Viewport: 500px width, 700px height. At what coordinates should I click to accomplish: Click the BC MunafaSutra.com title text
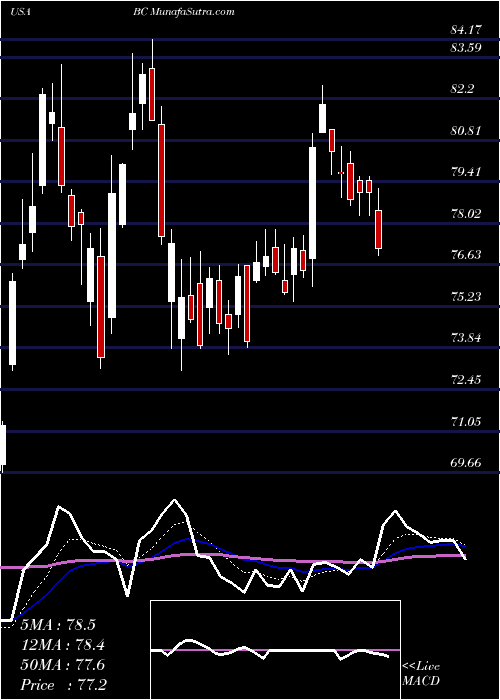[x=183, y=12]
